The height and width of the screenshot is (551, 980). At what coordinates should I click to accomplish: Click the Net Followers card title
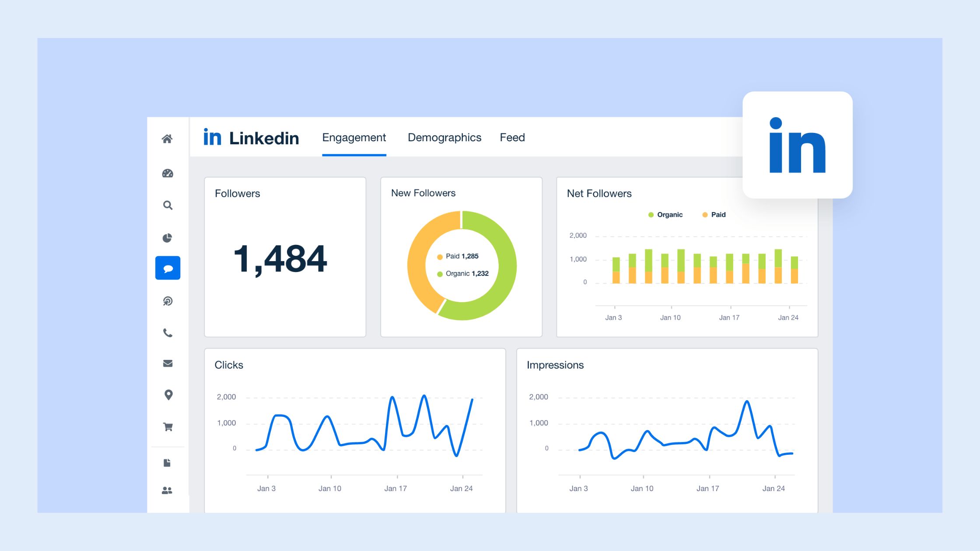coord(599,194)
